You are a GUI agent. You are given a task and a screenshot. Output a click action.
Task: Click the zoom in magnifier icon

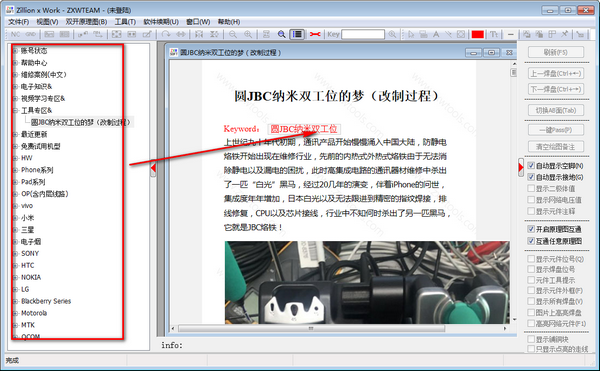coord(248,34)
